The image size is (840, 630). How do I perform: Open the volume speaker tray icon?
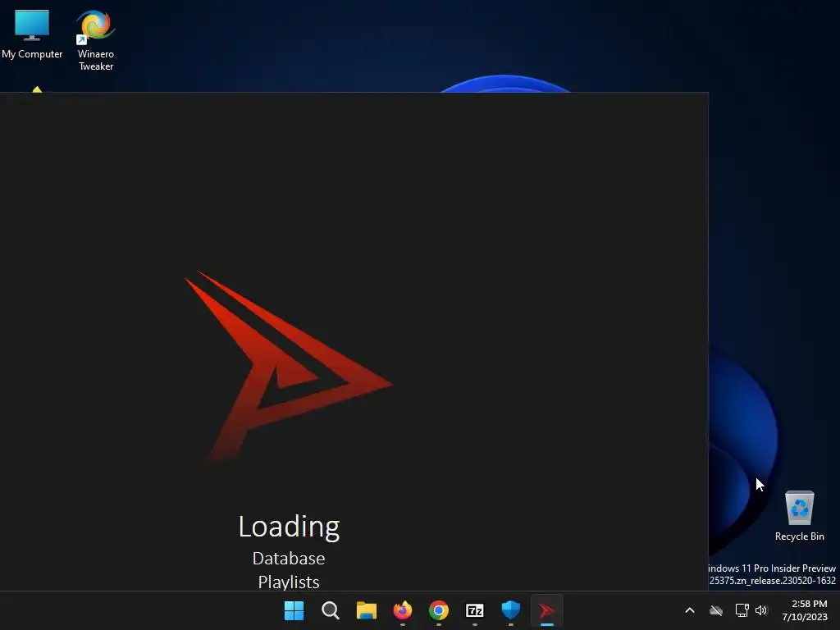(761, 610)
